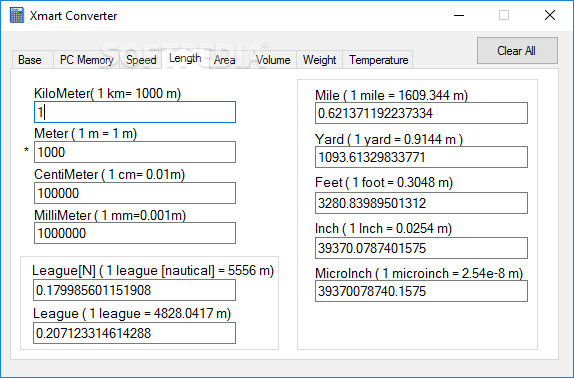The height and width of the screenshot is (378, 574).
Task: Select the Yard input box
Action: coord(421,157)
